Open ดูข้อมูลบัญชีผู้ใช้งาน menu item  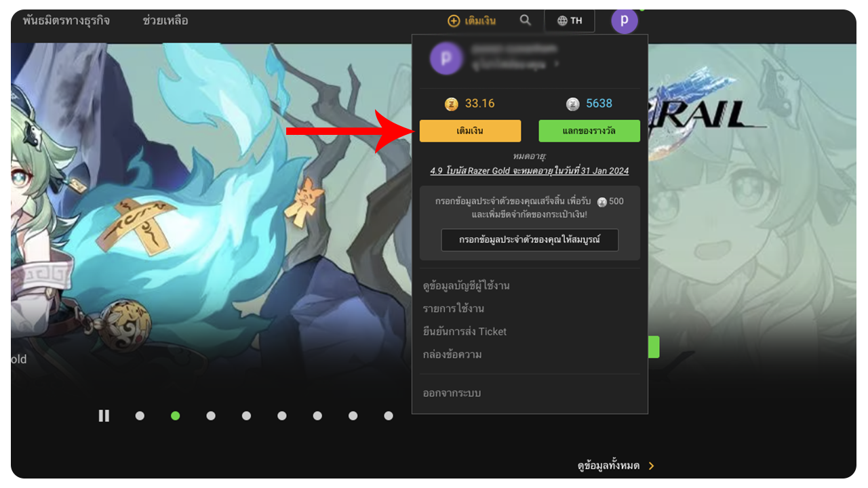click(467, 286)
